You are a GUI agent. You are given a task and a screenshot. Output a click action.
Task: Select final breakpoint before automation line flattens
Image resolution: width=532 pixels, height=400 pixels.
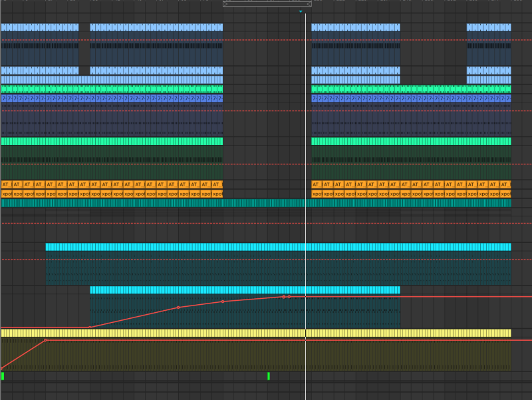(289, 297)
